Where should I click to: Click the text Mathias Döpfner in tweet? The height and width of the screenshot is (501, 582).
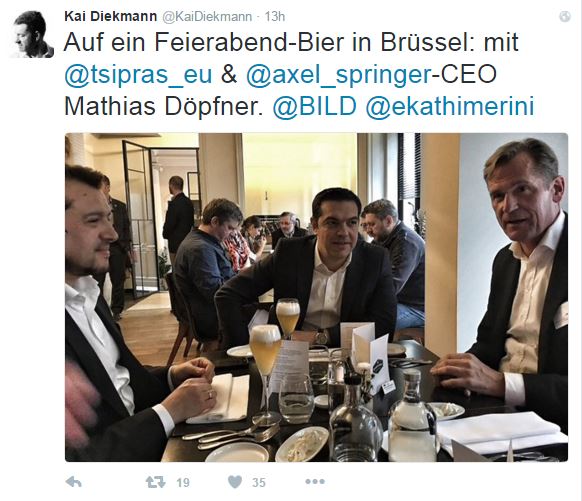(164, 106)
